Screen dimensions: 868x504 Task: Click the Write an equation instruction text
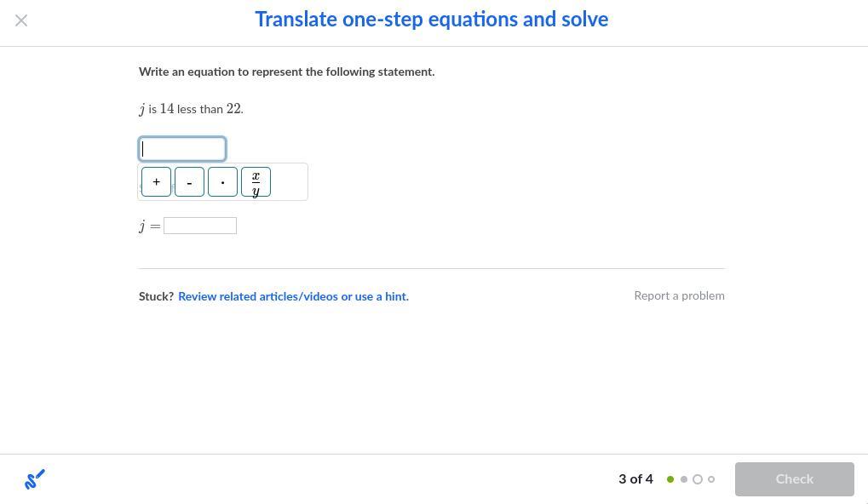[286, 72]
